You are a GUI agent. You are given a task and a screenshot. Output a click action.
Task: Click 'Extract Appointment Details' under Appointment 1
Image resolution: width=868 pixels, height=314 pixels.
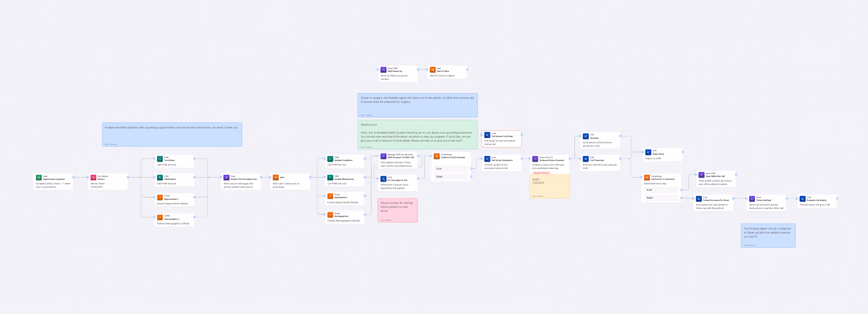(172, 203)
